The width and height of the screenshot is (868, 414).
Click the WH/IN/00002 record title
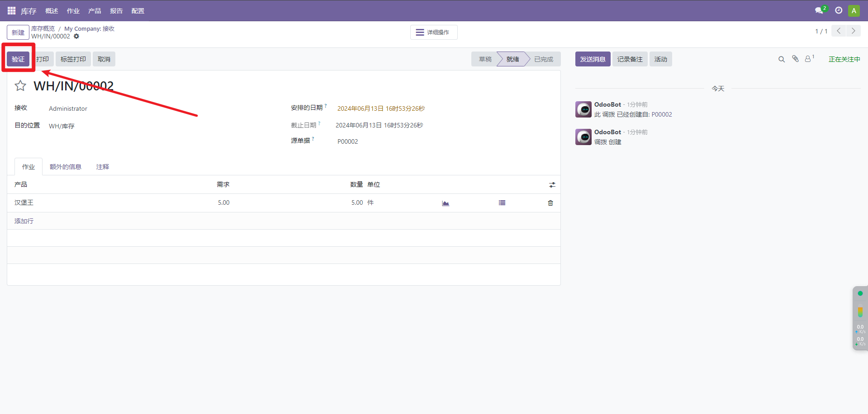tap(74, 86)
